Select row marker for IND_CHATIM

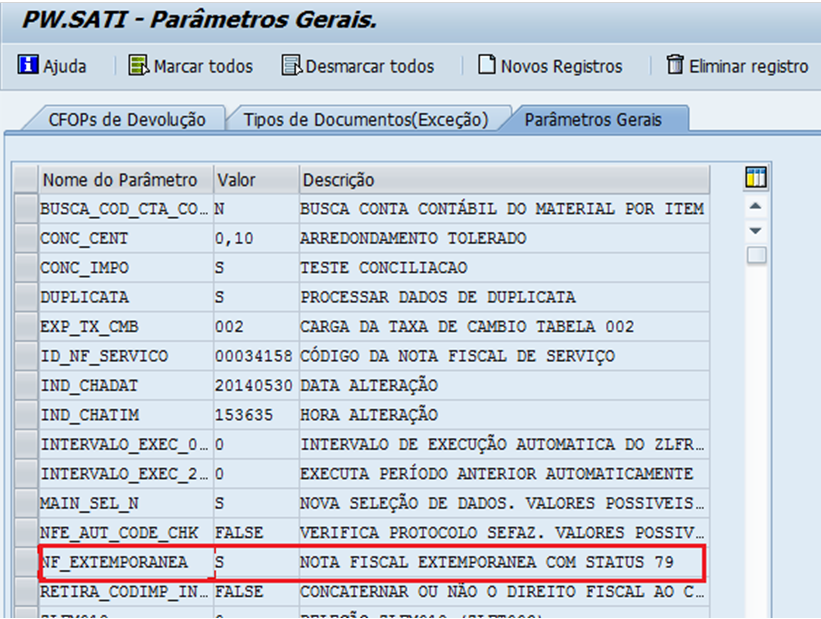point(25,415)
